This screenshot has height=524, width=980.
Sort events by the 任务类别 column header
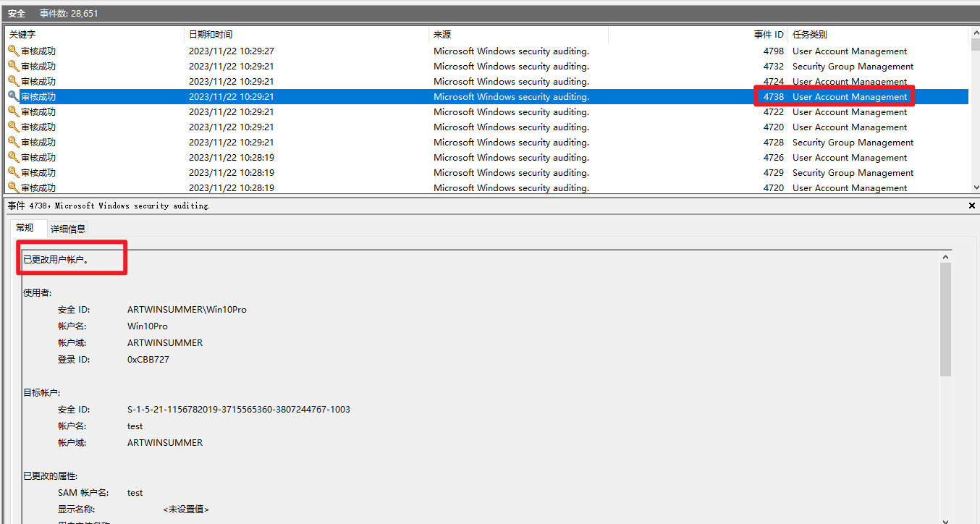[x=878, y=35]
